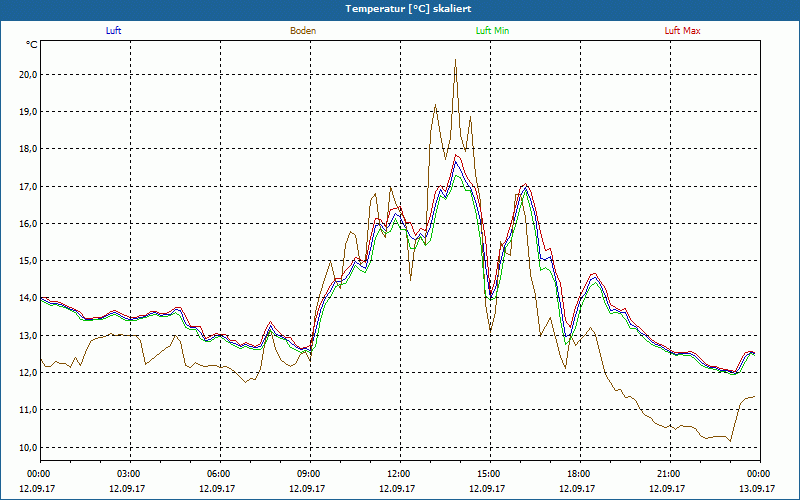This screenshot has height=500, width=800.
Task: Click the 21:00 time axis label
Action: pyautogui.click(x=670, y=474)
